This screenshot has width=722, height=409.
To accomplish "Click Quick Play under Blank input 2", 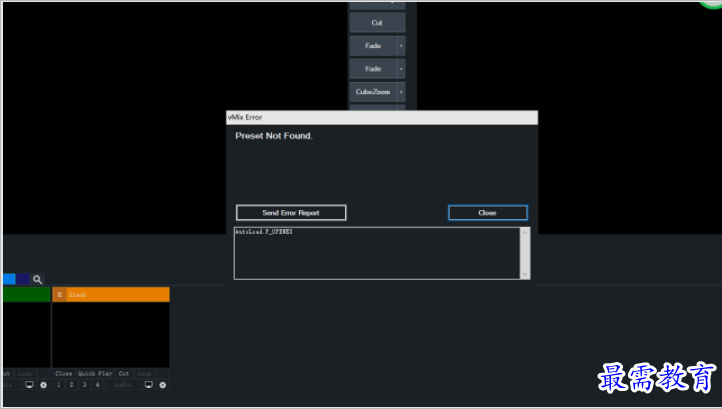I will (x=95, y=374).
